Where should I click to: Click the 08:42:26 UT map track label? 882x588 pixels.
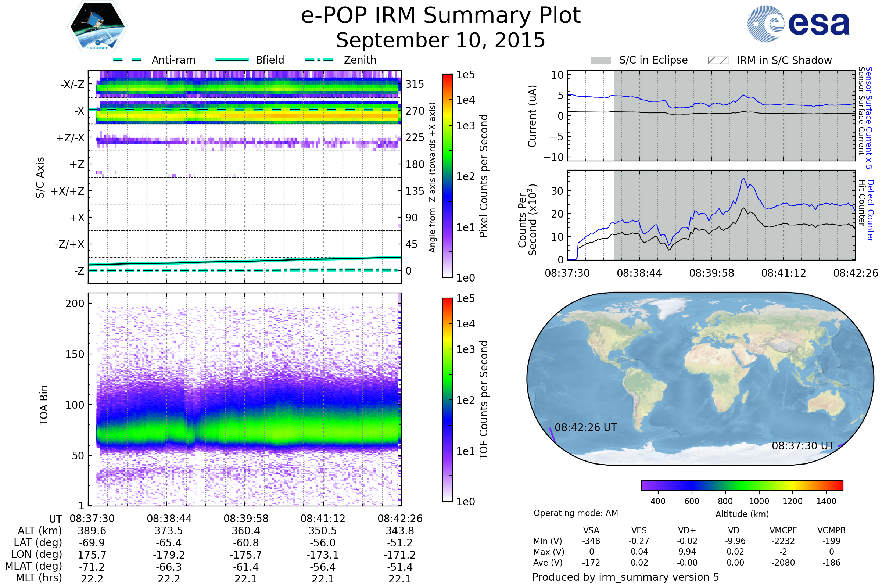click(x=585, y=427)
